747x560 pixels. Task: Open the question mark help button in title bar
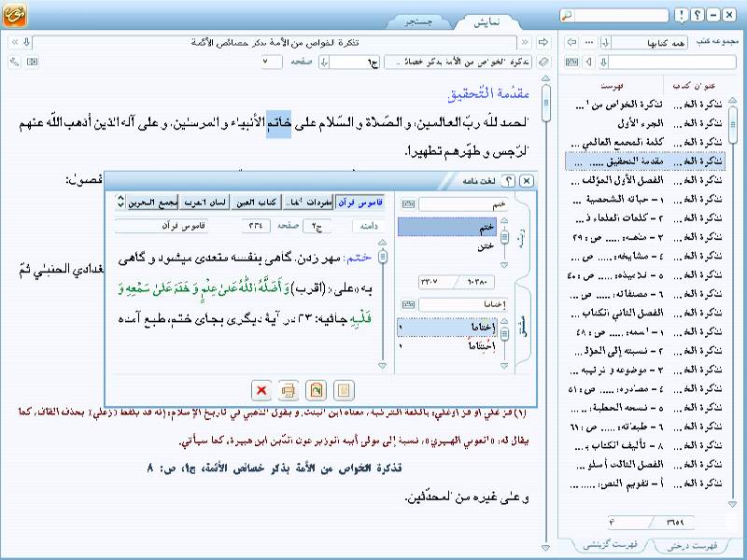[697, 15]
